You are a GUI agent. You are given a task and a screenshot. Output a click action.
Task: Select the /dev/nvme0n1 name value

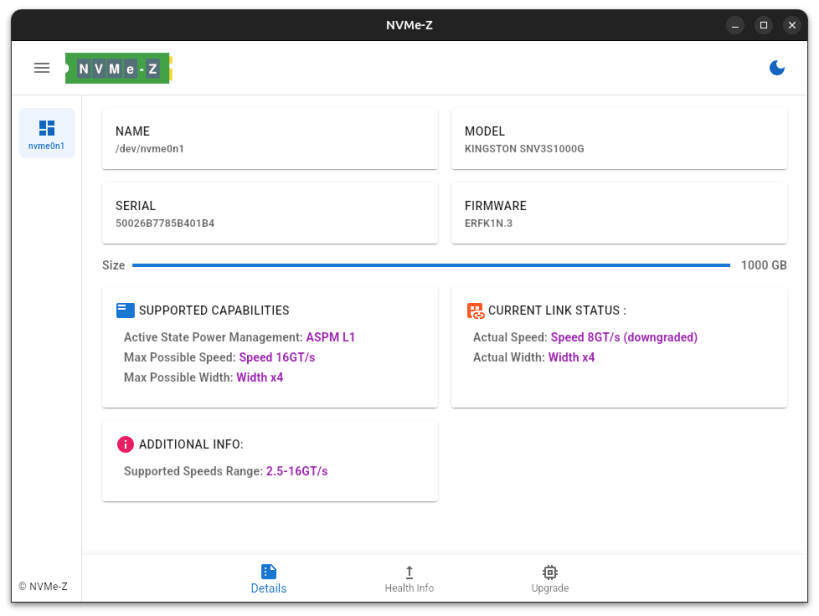pyautogui.click(x=150, y=149)
